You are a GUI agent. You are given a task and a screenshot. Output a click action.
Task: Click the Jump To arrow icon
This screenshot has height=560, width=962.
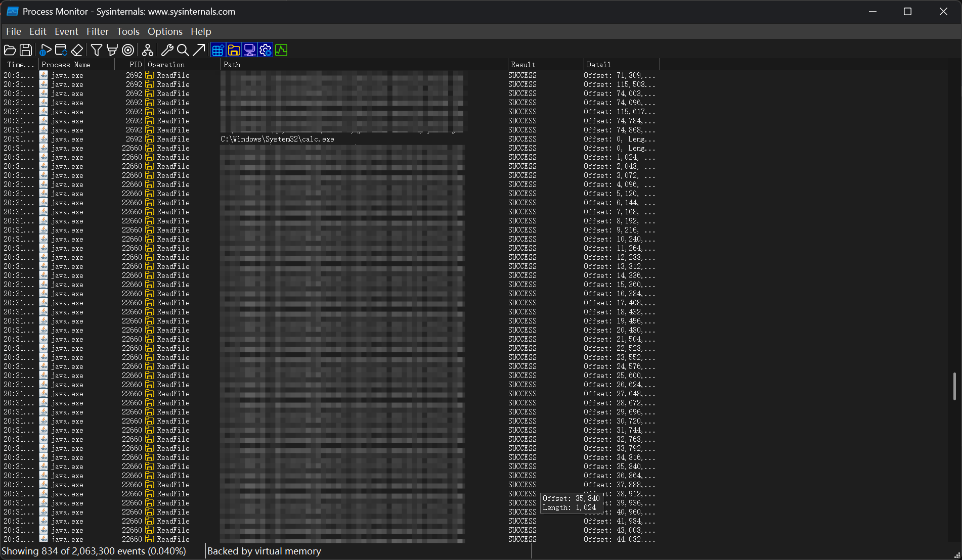pos(199,50)
